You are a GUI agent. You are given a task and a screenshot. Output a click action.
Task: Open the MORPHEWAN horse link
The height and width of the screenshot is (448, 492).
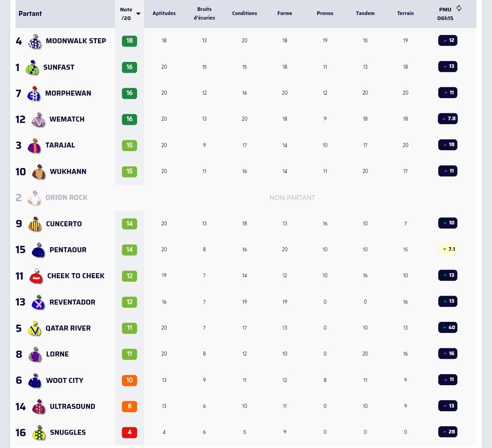pyautogui.click(x=68, y=93)
